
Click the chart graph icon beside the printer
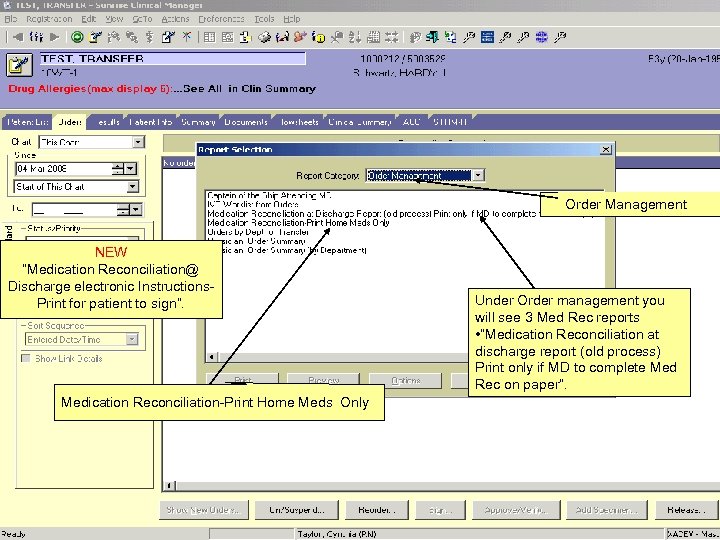pos(282,37)
